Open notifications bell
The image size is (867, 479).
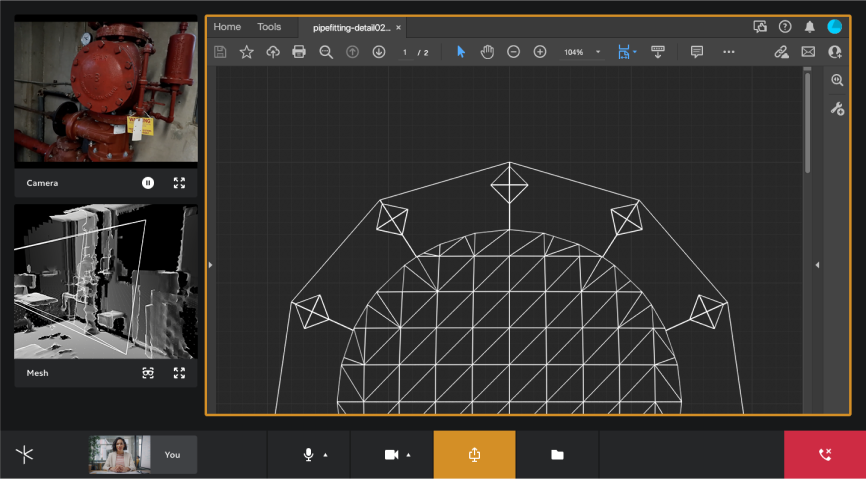809,27
